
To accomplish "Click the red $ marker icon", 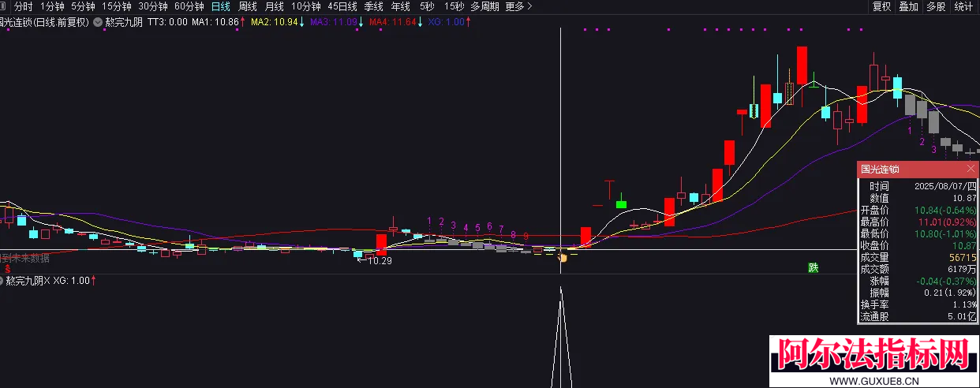I will pos(7,268).
